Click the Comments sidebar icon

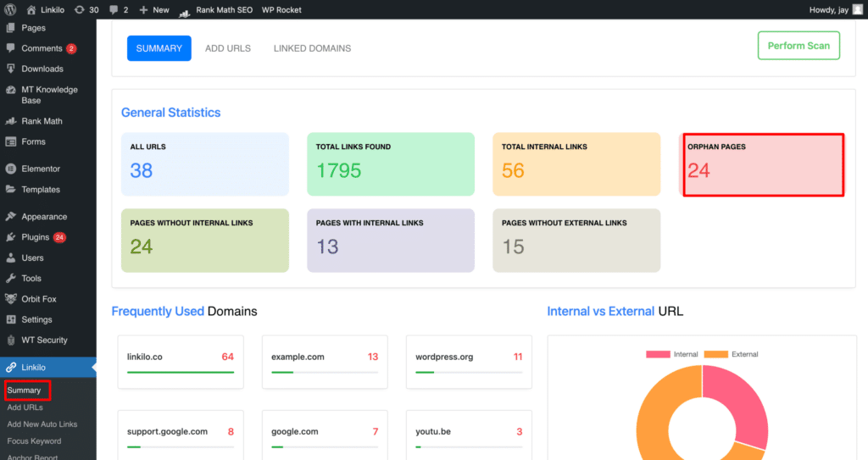pos(10,48)
